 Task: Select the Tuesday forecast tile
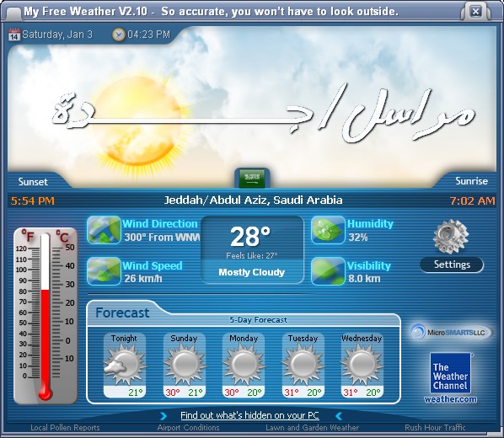coord(303,366)
